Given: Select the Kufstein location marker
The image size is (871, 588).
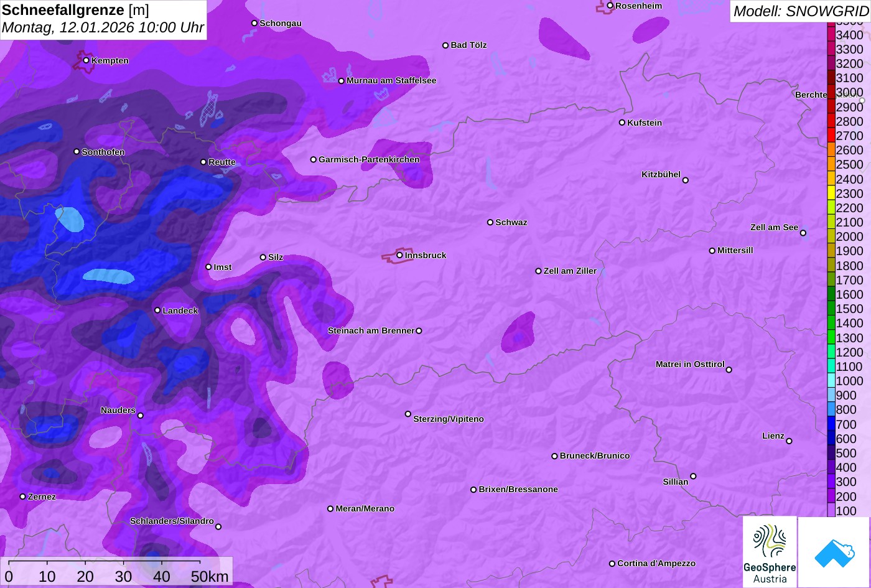Looking at the screenshot, I should [622, 123].
